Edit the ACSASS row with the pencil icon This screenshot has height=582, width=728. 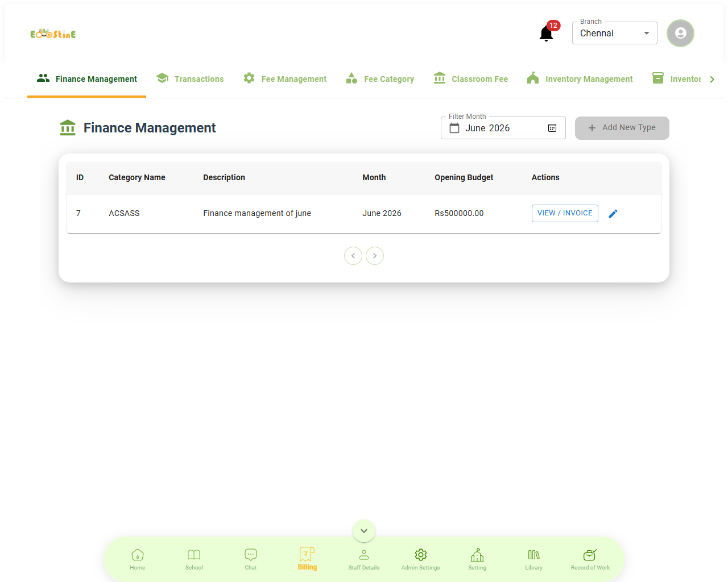pos(613,214)
